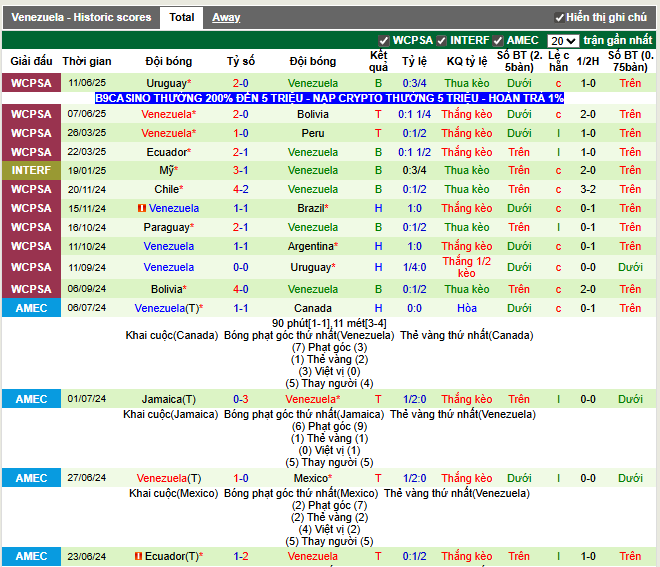
Task: Open Chile team link in the 20/11/24 match
Action: point(169,189)
